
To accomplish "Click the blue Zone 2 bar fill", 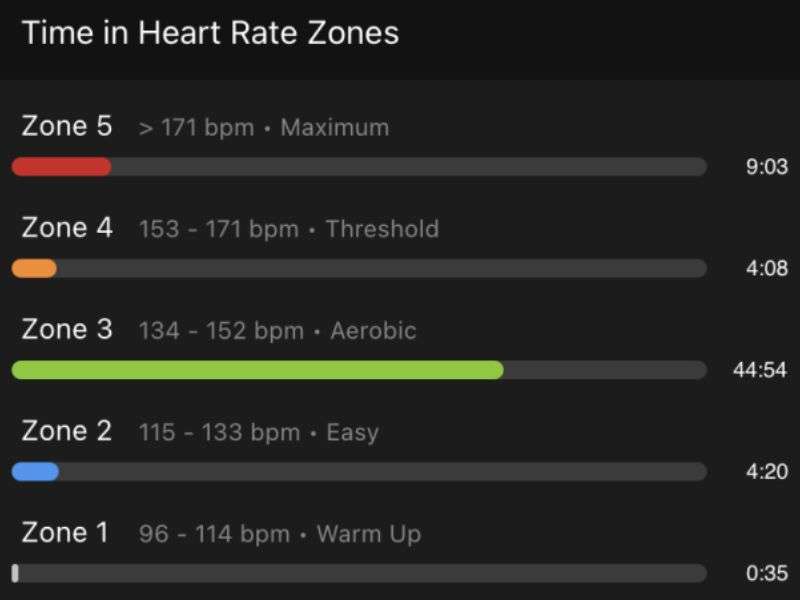I will (x=35, y=471).
